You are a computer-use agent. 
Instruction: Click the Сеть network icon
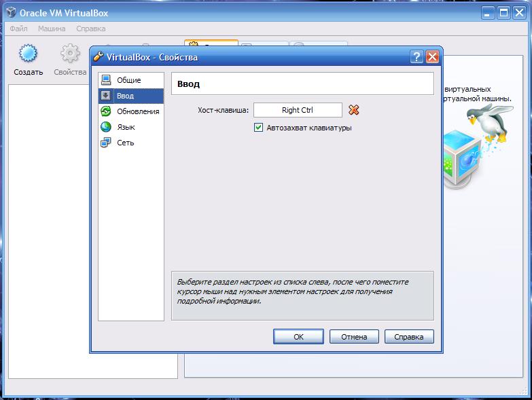coord(106,143)
